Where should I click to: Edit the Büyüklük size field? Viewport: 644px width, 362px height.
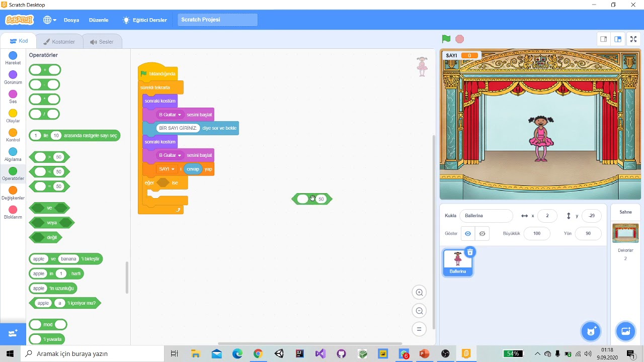(x=537, y=233)
